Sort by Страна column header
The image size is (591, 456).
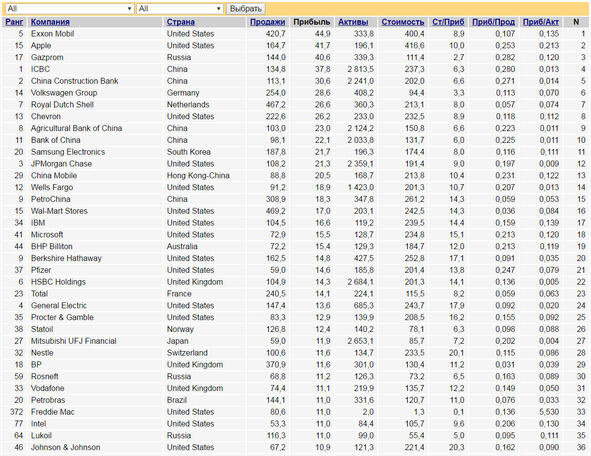pos(181,22)
